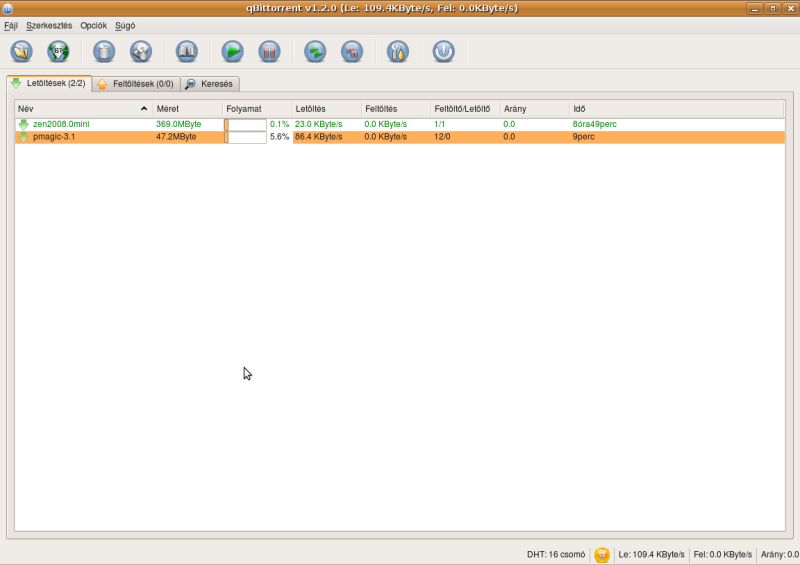The width and height of the screenshot is (800, 565).
Task: Switch to Letöltések (2/2) tab
Action: tap(49, 83)
